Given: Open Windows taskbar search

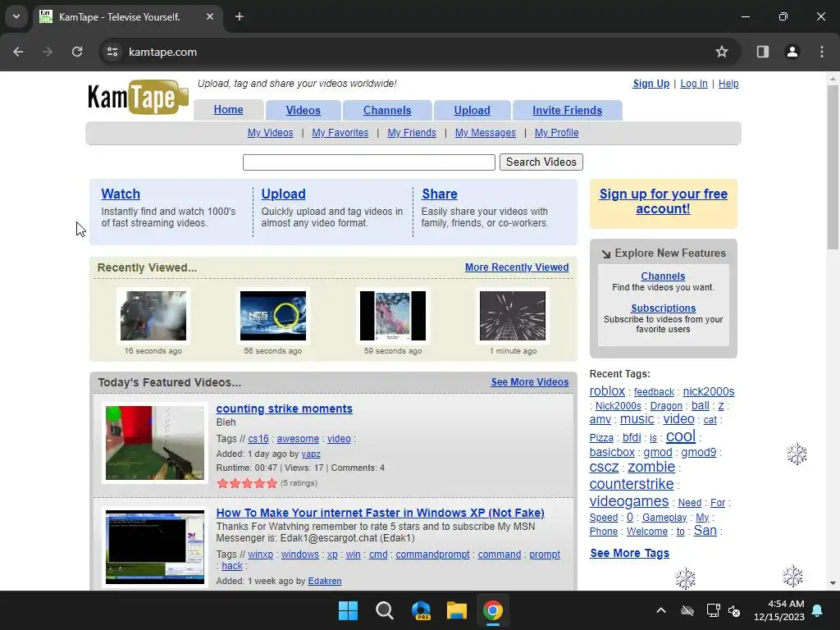Looking at the screenshot, I should (x=384, y=610).
